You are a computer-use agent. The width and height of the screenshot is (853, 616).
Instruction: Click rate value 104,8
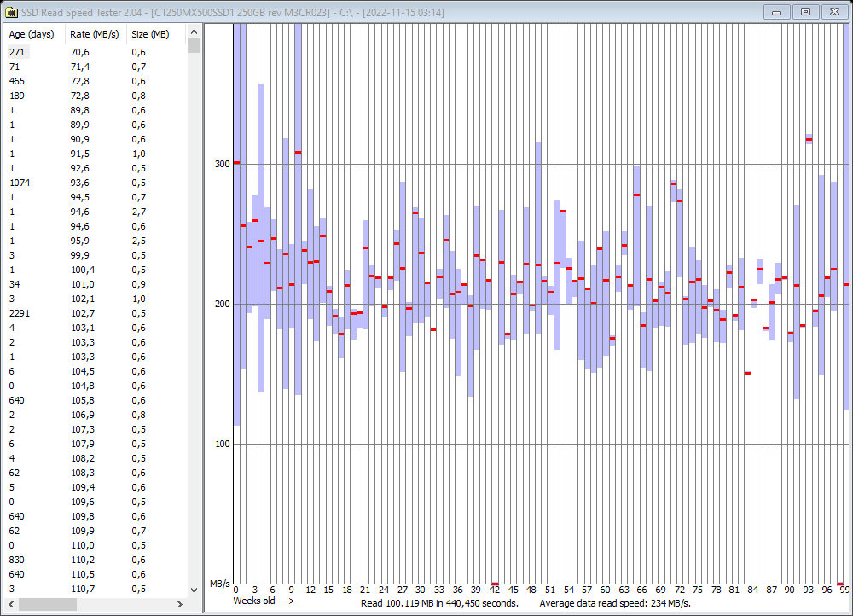pyautogui.click(x=83, y=386)
